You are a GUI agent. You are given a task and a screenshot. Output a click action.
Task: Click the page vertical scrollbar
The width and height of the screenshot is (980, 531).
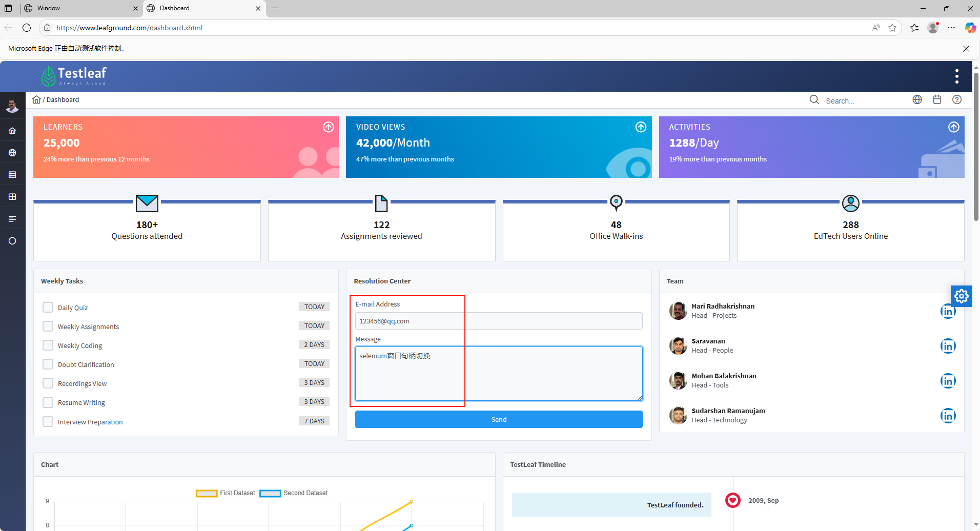(976, 147)
